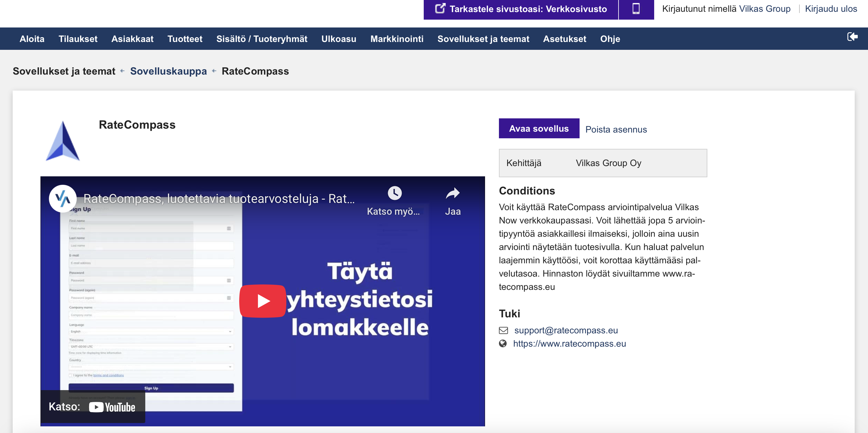Click the Conditions heading
The width and height of the screenshot is (868, 433).
click(527, 191)
